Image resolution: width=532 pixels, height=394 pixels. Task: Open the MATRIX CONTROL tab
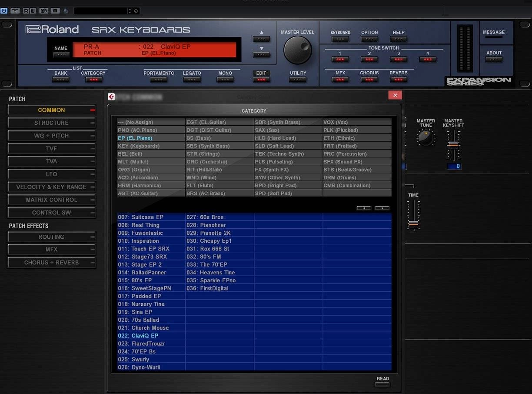tap(52, 200)
